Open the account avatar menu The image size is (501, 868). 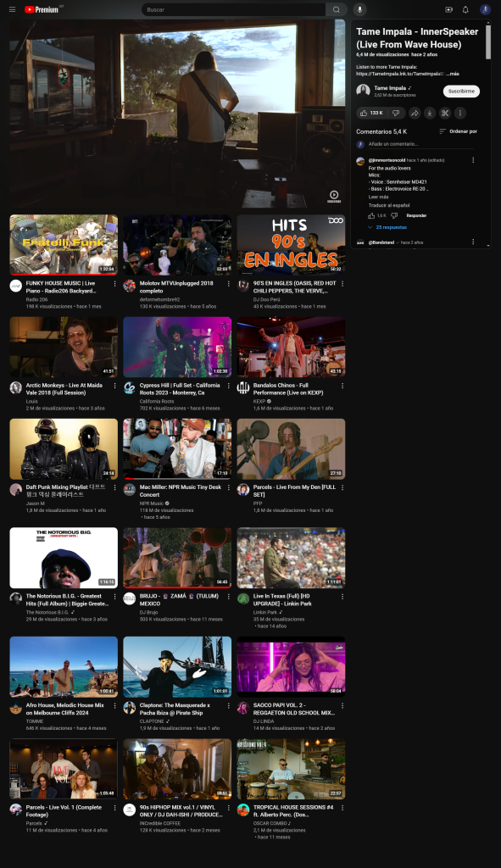coord(485,9)
